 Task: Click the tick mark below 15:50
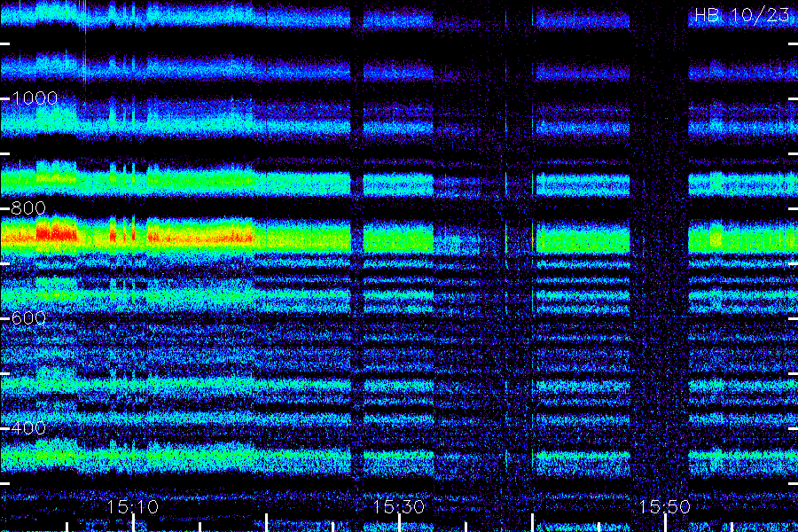[x=665, y=523]
